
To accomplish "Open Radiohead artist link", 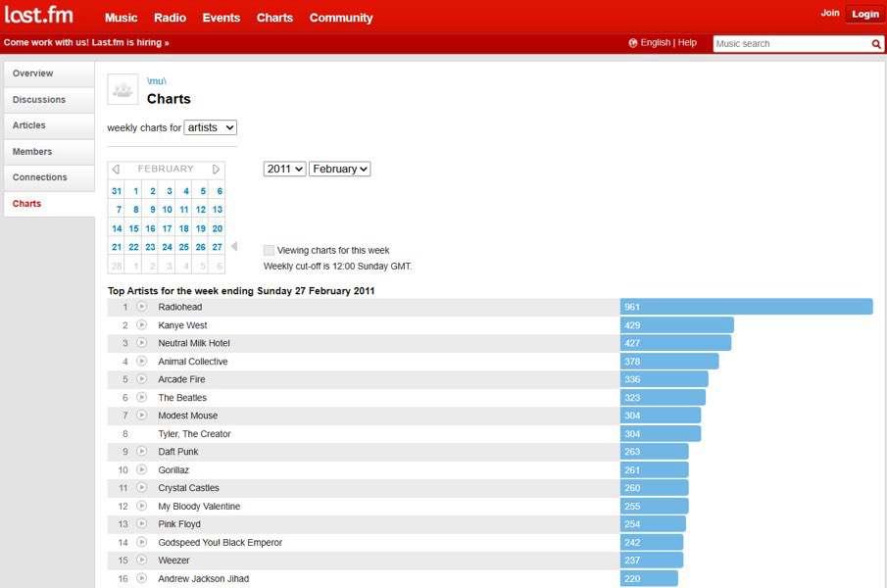I will click(180, 307).
